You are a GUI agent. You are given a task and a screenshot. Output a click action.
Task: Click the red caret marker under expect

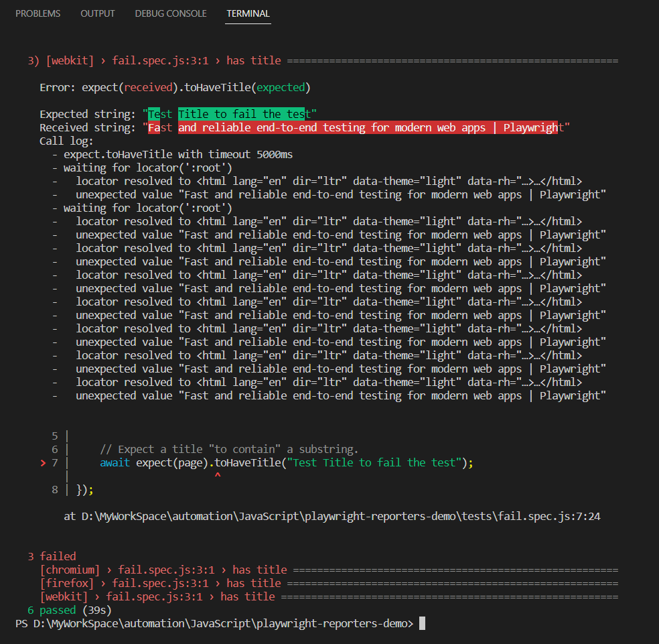coord(218,473)
